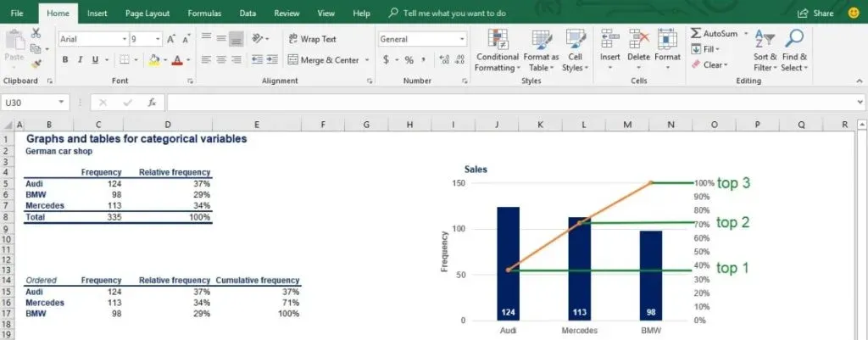The image size is (868, 340).
Task: Click the Increase Font Size icon
Action: (172, 39)
